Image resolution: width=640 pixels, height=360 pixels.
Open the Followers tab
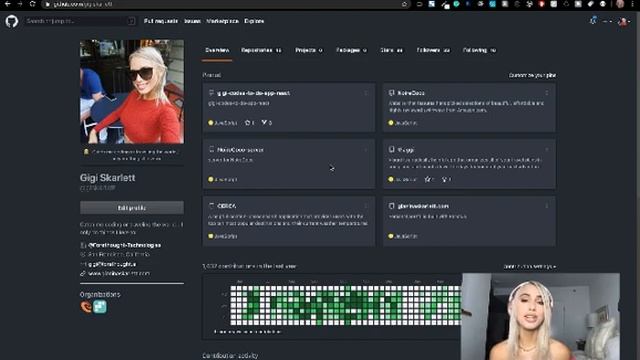(433, 50)
